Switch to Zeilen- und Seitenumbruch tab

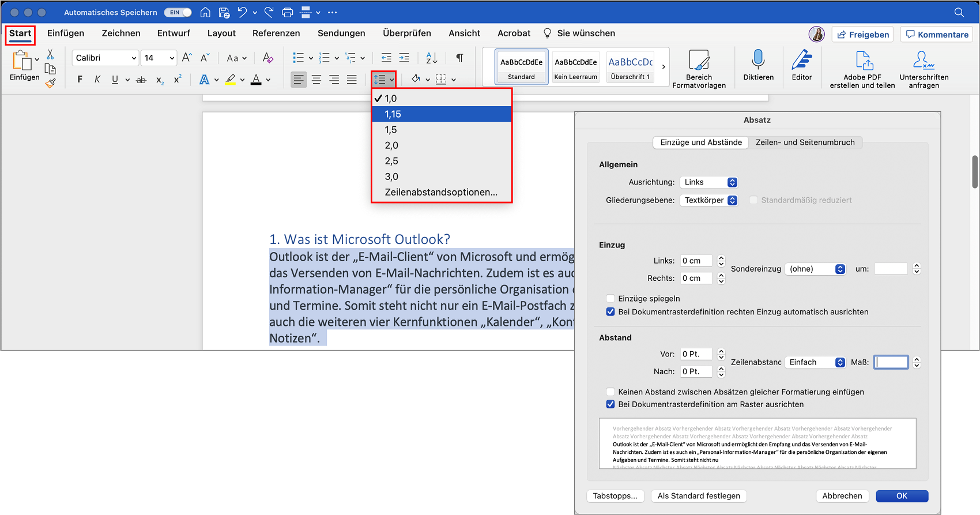coord(805,142)
